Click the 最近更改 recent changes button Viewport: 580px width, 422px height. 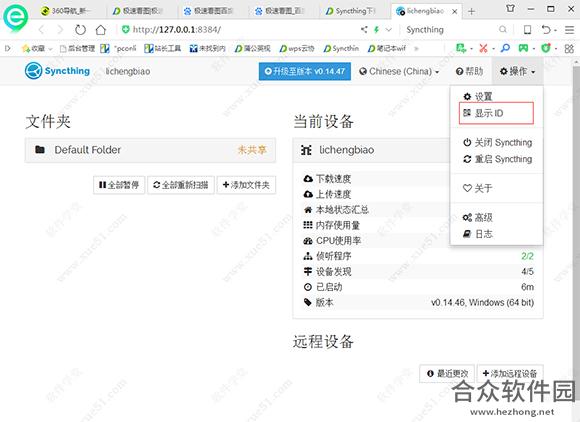coord(447,374)
